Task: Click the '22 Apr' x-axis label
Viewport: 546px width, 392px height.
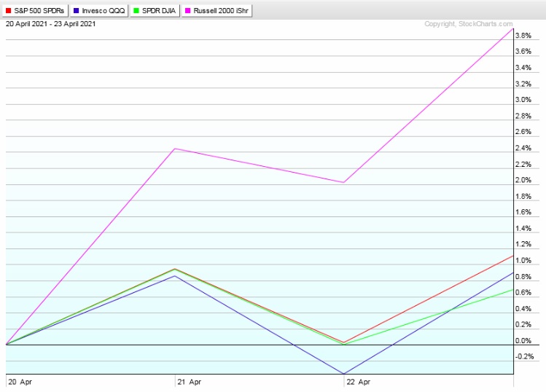Action: click(359, 382)
